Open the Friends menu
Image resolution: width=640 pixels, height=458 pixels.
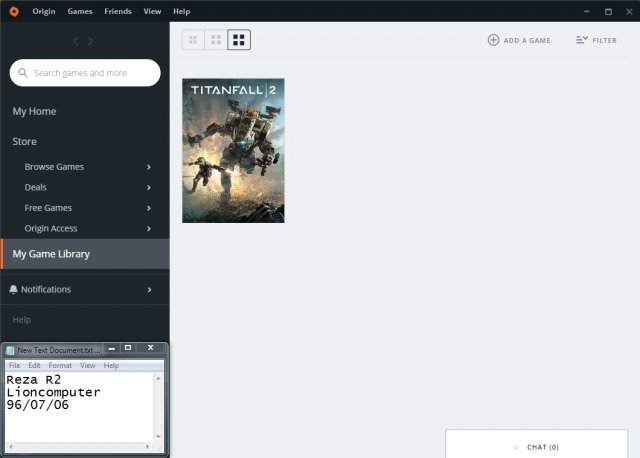pyautogui.click(x=118, y=11)
